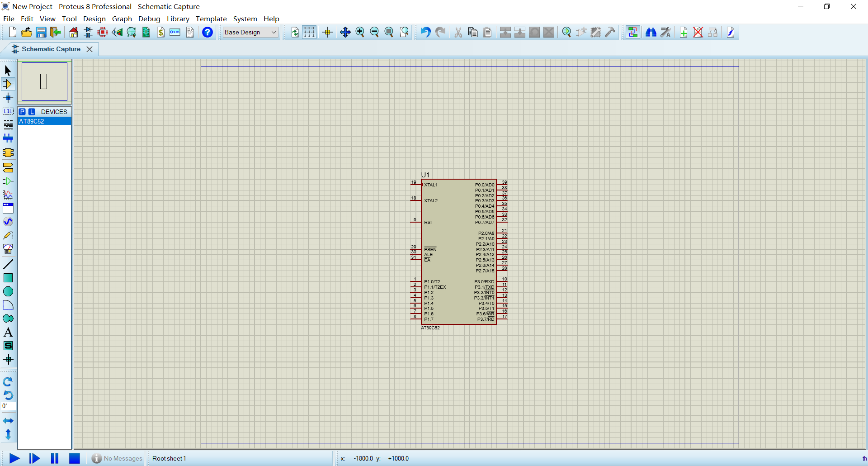Pan the view with the four-arrow icon
This screenshot has width=868, height=466.
pyautogui.click(x=345, y=32)
